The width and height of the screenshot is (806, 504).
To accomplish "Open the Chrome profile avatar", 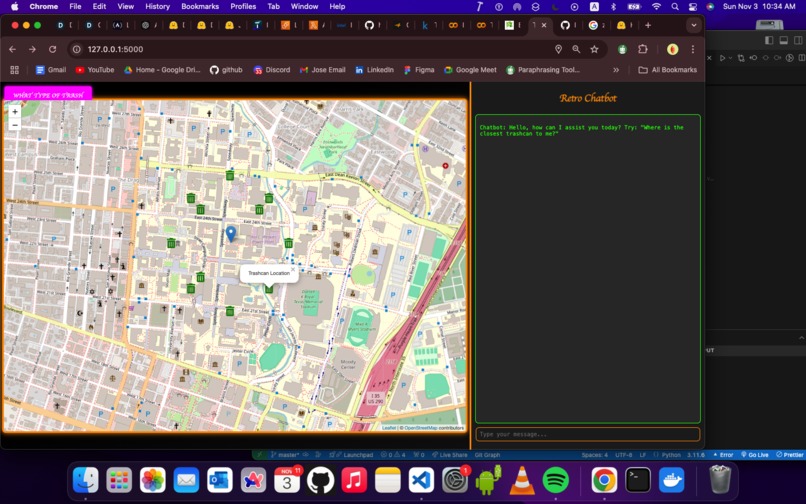I will pos(672,49).
